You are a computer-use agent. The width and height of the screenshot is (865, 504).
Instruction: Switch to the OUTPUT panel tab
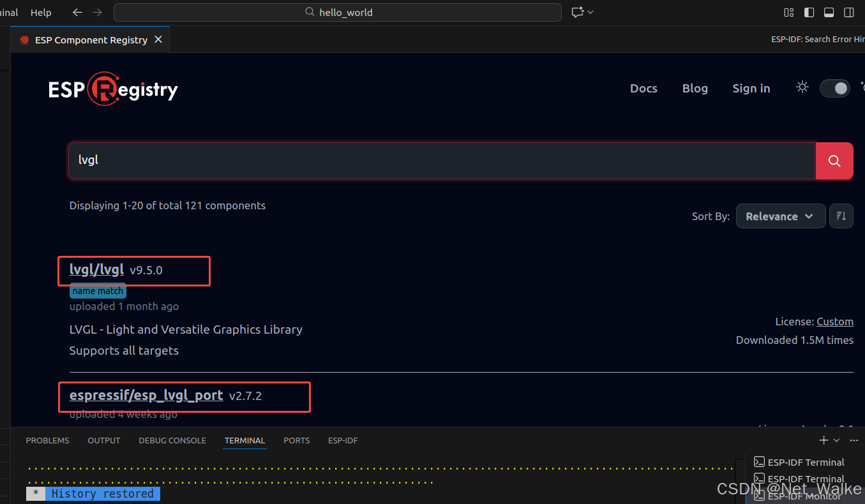(104, 440)
